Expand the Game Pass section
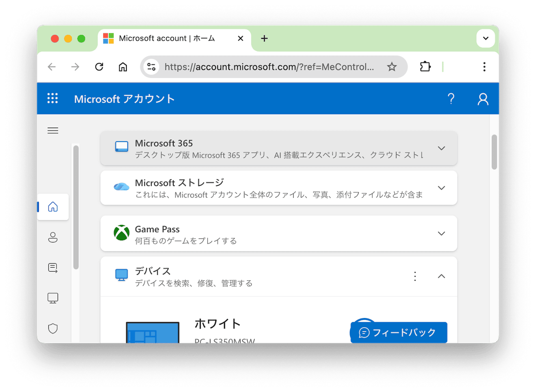The height and width of the screenshot is (392, 536). pyautogui.click(x=441, y=233)
